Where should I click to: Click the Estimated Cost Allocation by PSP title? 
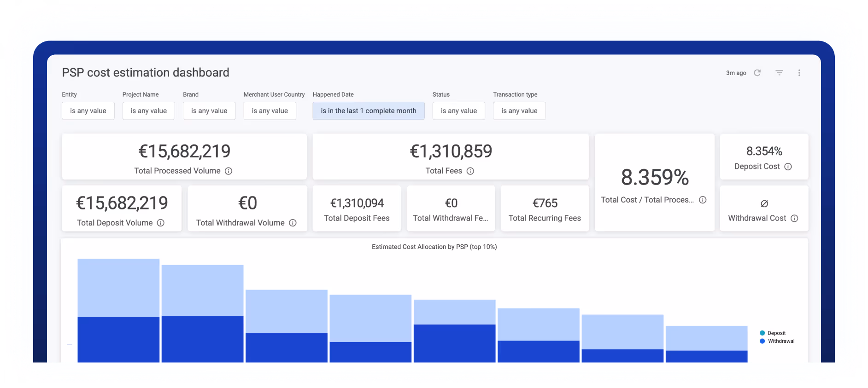coord(434,247)
